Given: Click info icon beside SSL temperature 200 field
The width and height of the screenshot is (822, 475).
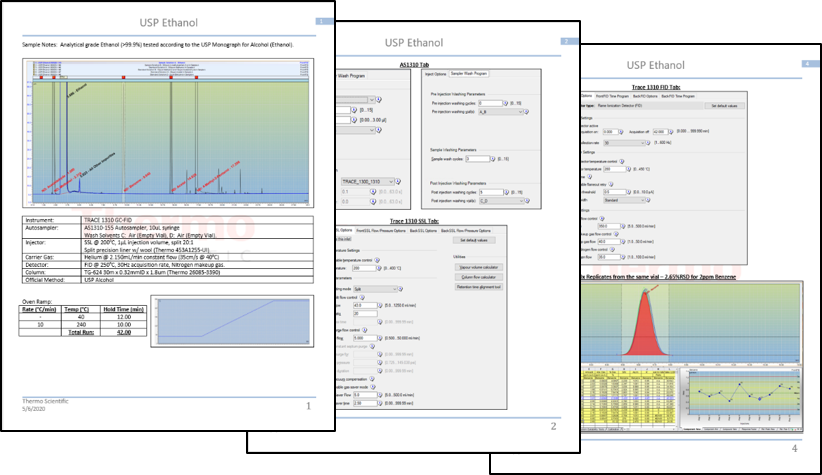Looking at the screenshot, I should pos(379,268).
